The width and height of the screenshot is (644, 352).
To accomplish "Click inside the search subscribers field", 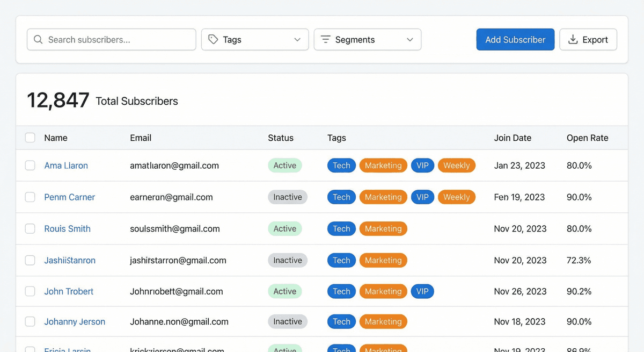I will [111, 39].
